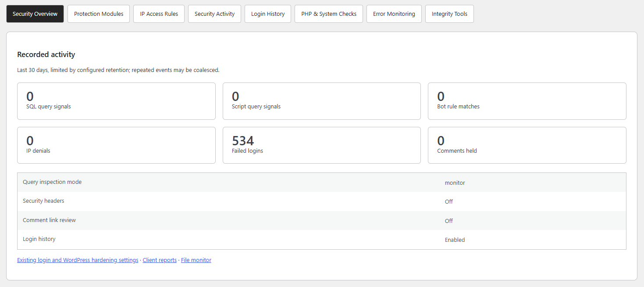Screen dimensions: 644x287
Task: Click the Last 30 days retention note
Action: (x=118, y=70)
